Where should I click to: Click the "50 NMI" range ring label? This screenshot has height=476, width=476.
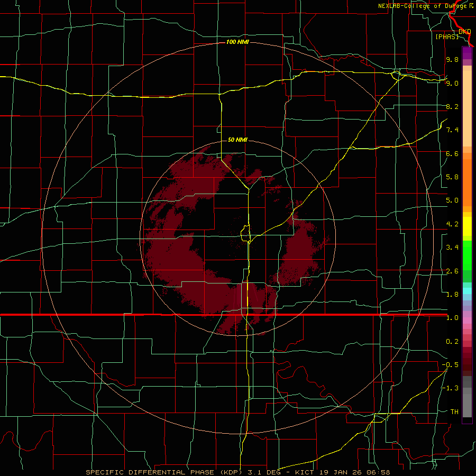click(x=237, y=140)
